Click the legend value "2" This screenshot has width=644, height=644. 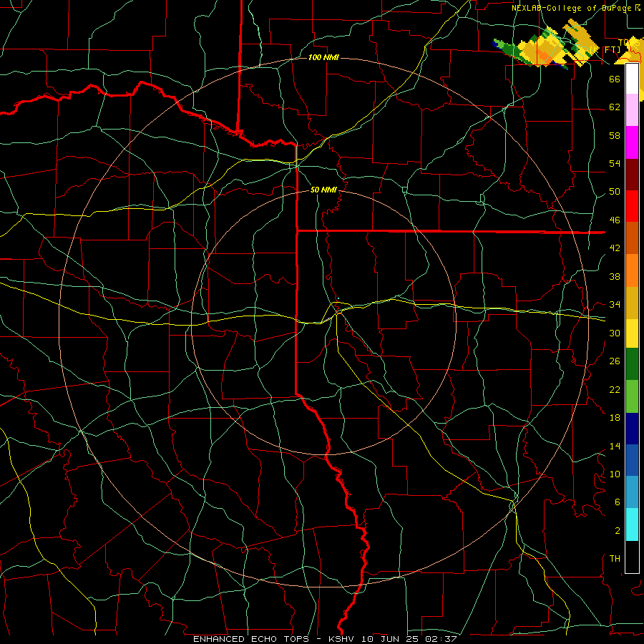pos(618,531)
